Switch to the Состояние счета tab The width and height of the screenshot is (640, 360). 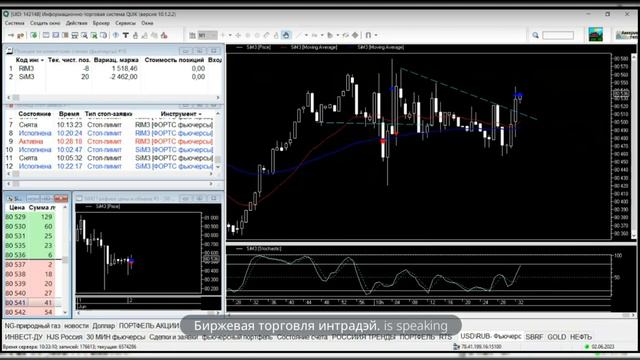click(302, 337)
